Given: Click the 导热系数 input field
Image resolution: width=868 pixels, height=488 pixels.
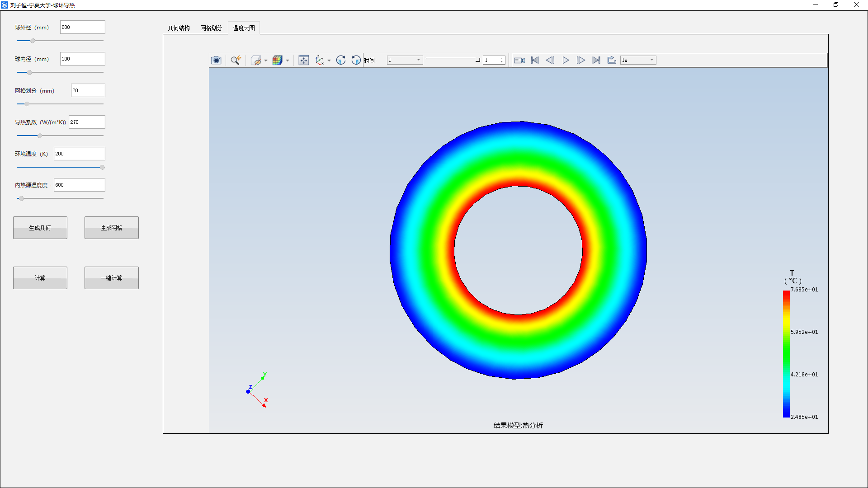Looking at the screenshot, I should point(87,122).
